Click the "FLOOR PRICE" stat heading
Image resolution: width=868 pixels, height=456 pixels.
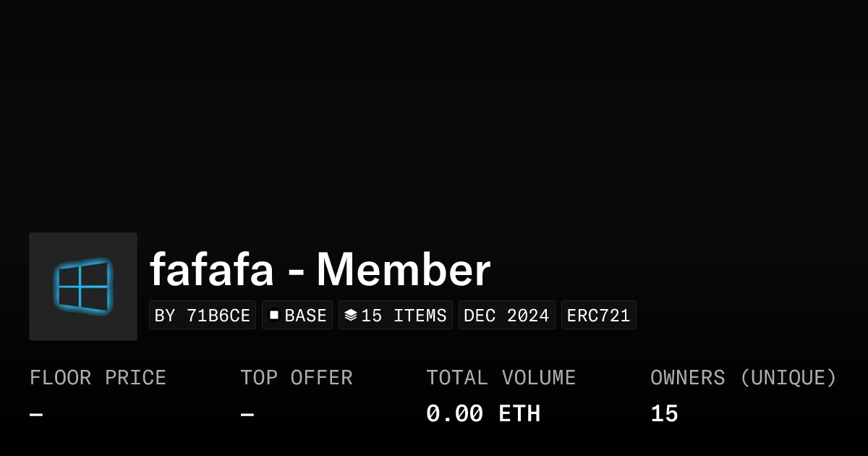click(98, 378)
